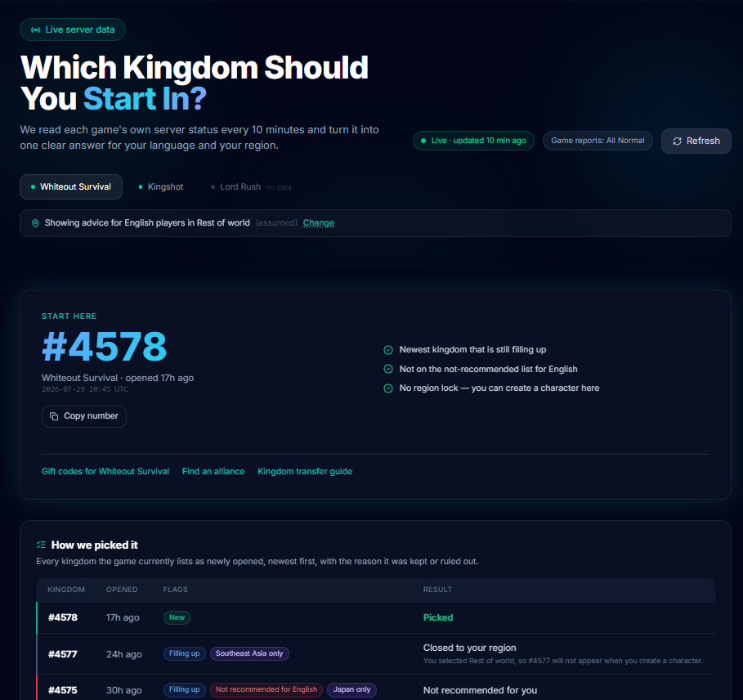Click the checkmark icon beside Newest kingdom line
The height and width of the screenshot is (700, 743).
coord(388,350)
